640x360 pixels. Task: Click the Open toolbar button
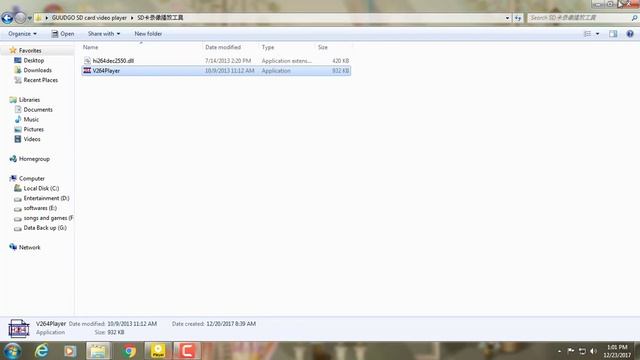(x=63, y=34)
